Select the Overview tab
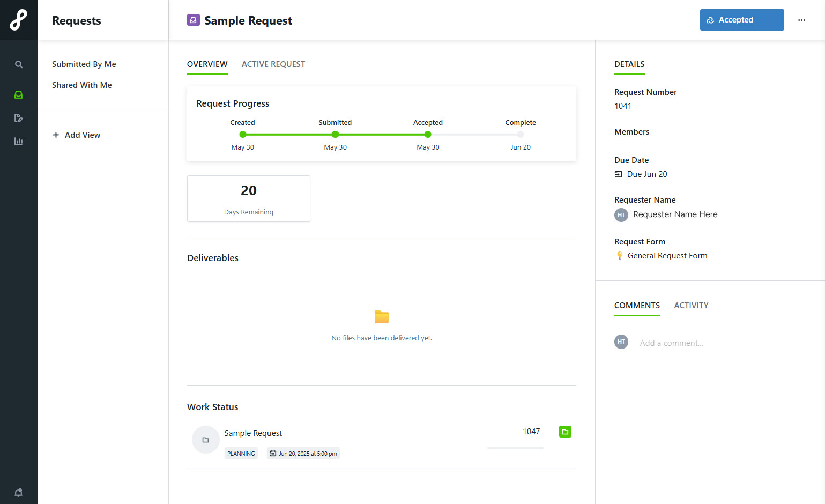Screen dimensions: 825x504 tap(207, 64)
